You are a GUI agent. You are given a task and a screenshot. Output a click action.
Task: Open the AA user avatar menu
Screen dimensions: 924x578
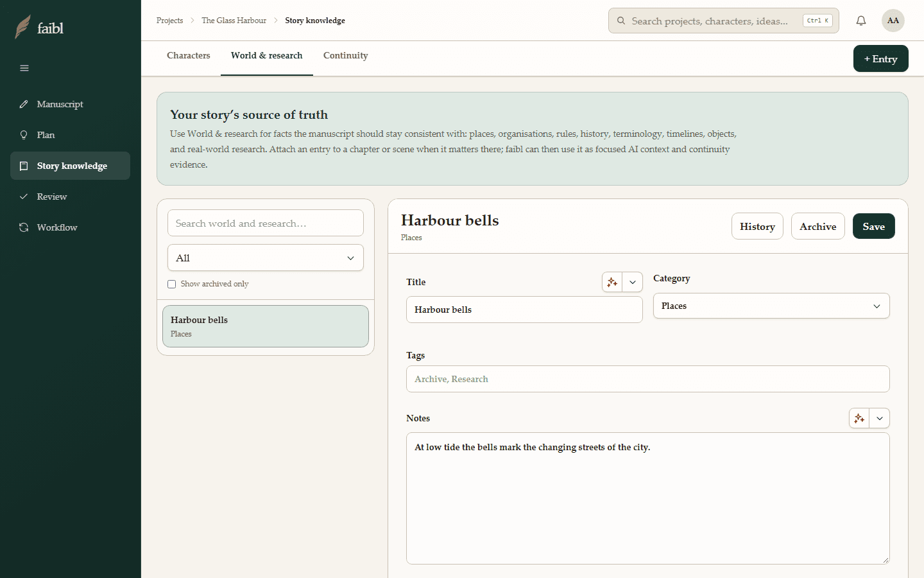click(893, 21)
